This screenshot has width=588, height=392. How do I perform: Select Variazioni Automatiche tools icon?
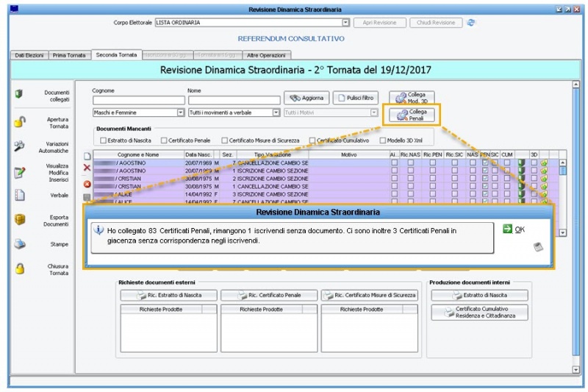coord(20,146)
